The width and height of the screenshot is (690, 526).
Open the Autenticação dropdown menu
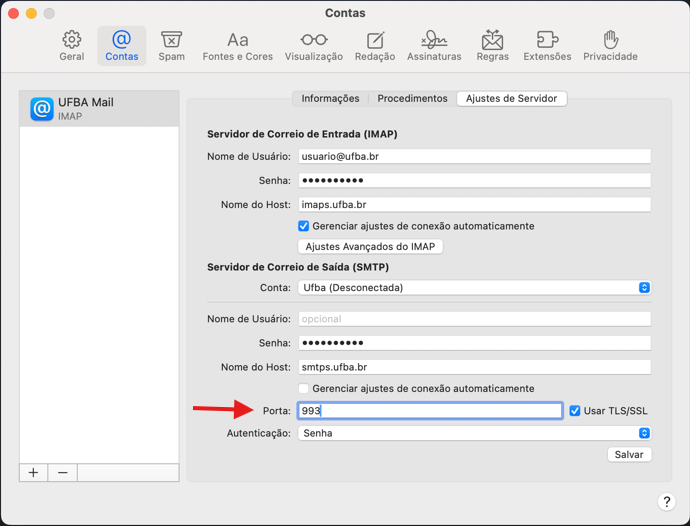[x=474, y=433]
